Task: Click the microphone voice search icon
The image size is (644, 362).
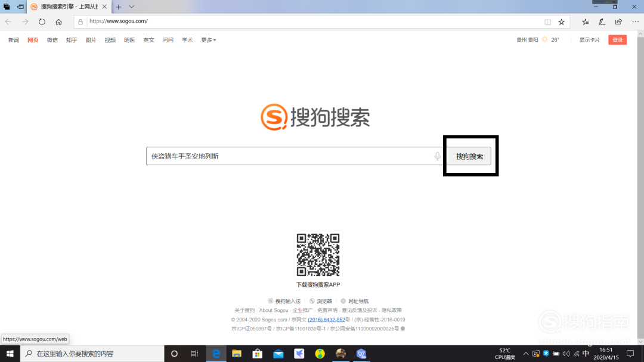Action: (x=438, y=156)
